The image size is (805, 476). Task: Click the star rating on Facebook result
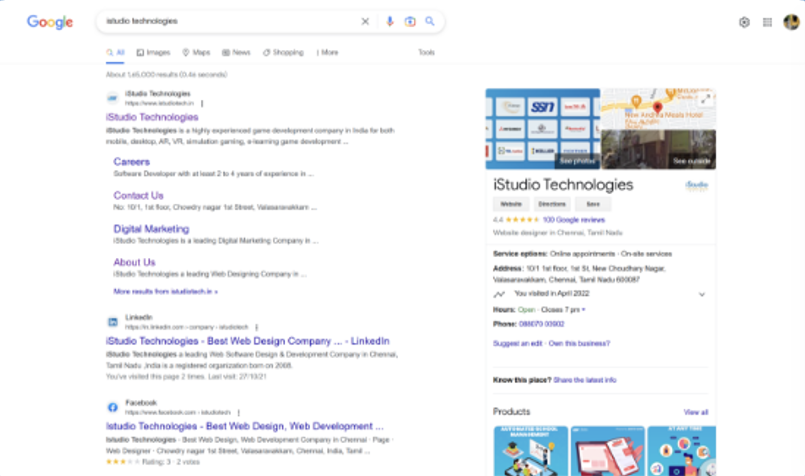(x=122, y=462)
